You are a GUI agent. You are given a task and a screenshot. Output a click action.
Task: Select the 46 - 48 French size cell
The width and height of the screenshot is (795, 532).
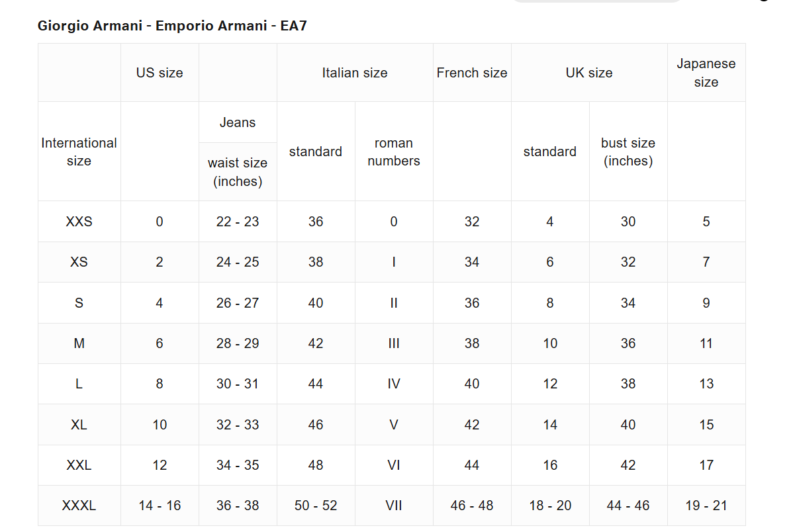click(472, 506)
